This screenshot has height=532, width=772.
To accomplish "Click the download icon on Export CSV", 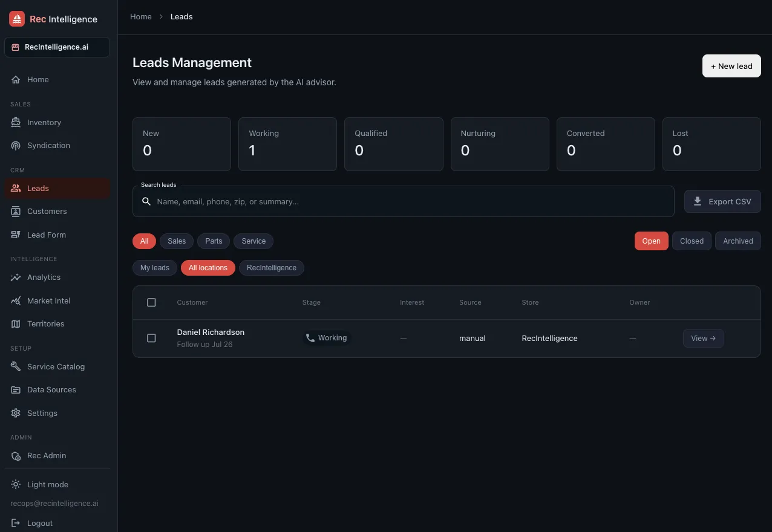I will 698,201.
